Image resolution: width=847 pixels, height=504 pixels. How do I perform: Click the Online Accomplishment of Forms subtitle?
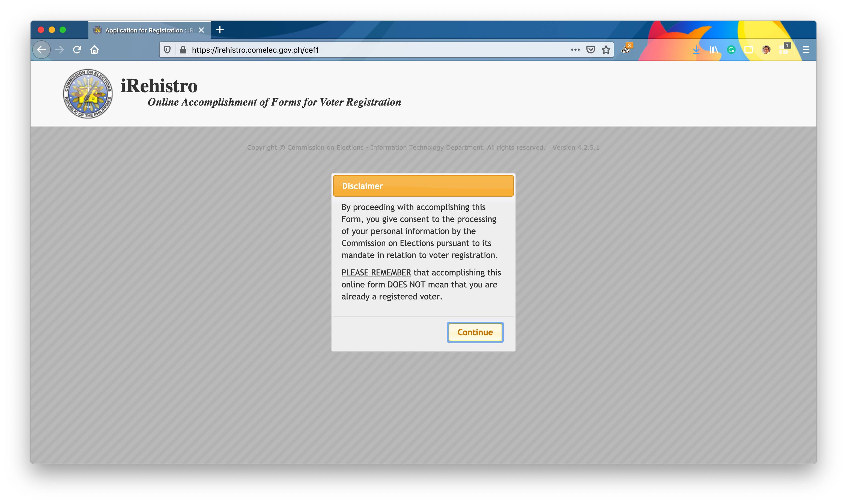(274, 102)
